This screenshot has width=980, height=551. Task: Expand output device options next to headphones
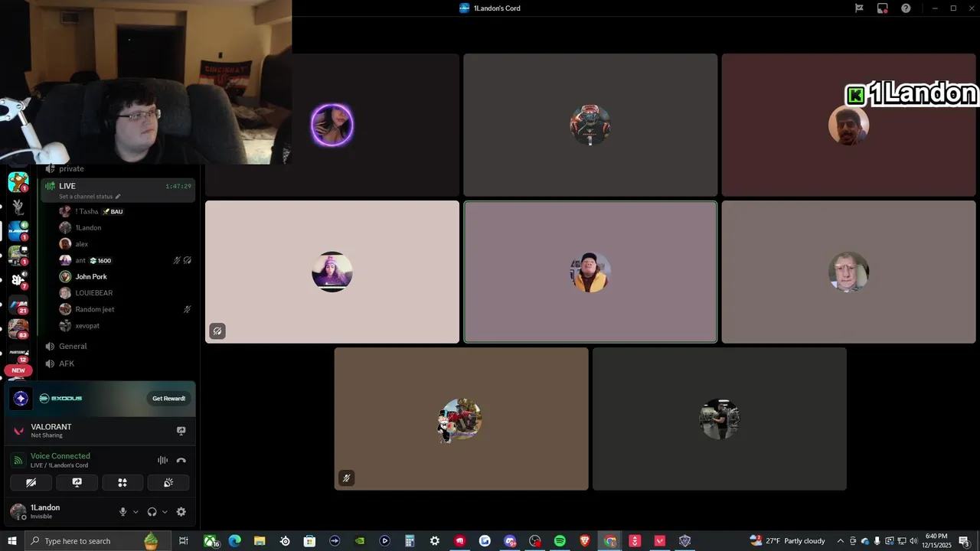pyautogui.click(x=165, y=512)
